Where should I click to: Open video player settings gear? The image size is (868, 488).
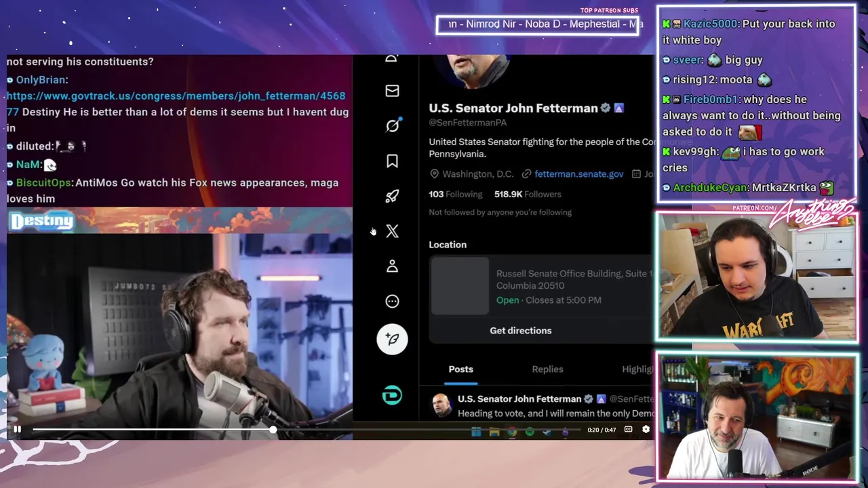[x=646, y=429]
